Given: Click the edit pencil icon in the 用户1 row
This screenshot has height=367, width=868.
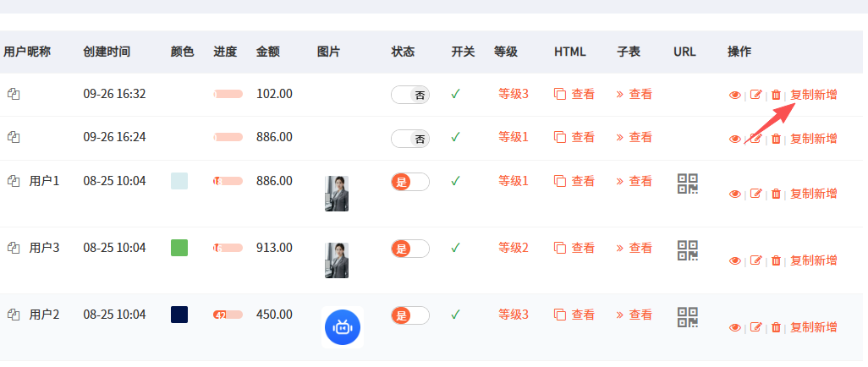Looking at the screenshot, I should (756, 194).
